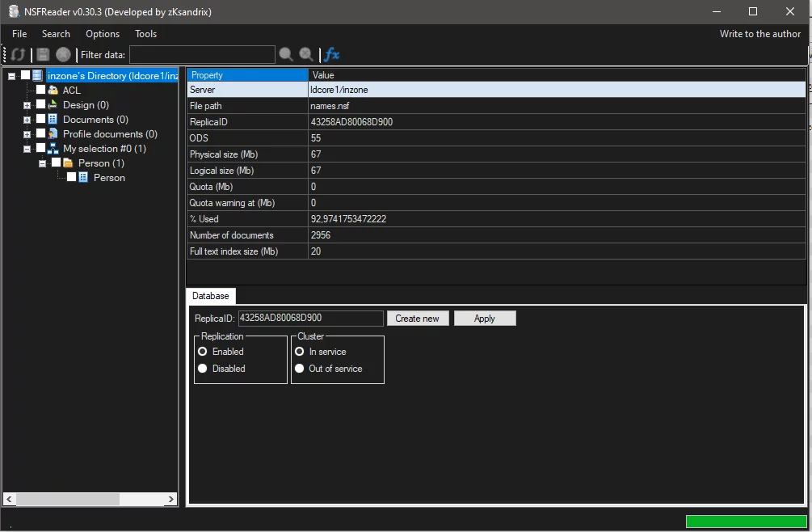Click the clear search magnifier icon
This screenshot has height=532, width=812.
pyautogui.click(x=306, y=55)
